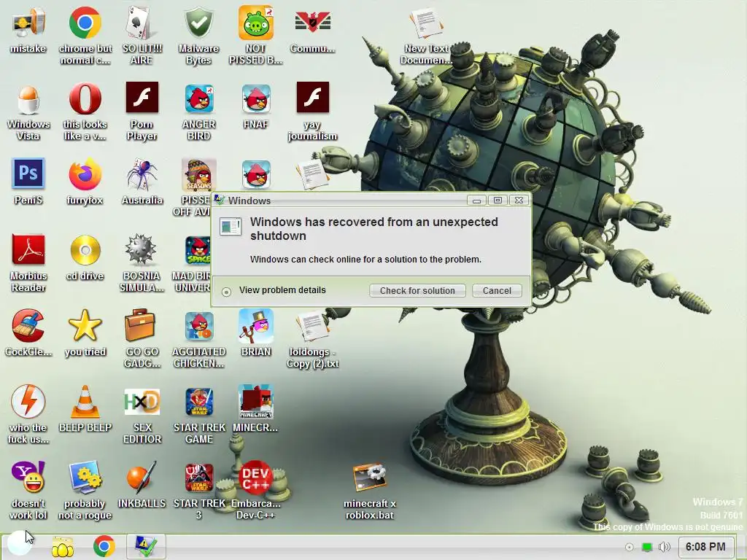Launch Chrome from the taskbar
The image size is (747, 560).
click(x=104, y=546)
